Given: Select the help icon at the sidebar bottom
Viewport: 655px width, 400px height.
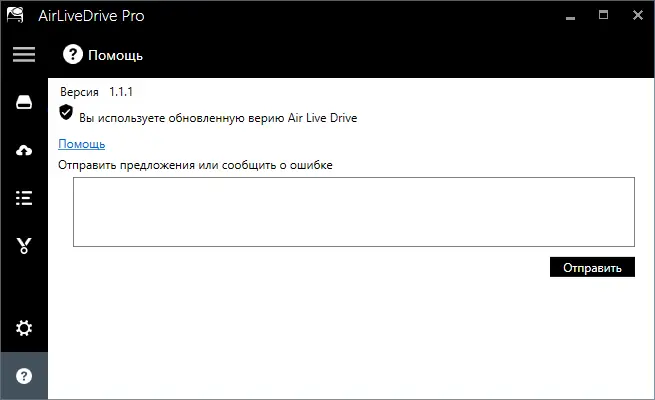Looking at the screenshot, I should (24, 376).
